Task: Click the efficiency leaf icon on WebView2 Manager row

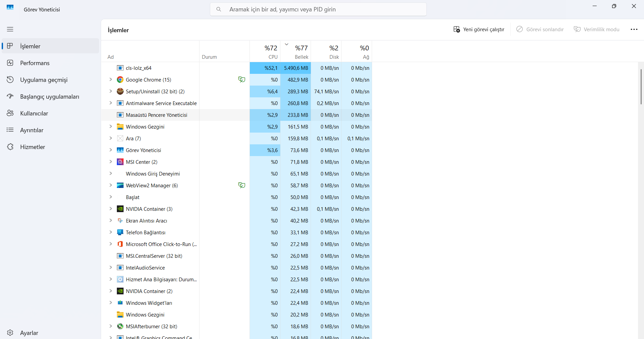Action: pyautogui.click(x=241, y=185)
